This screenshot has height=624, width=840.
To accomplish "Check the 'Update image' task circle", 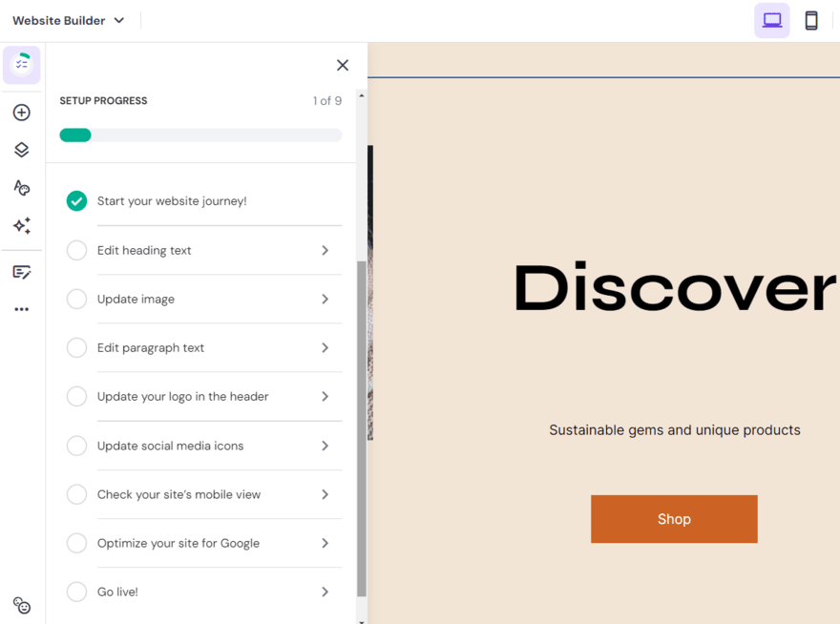I will point(76,299).
